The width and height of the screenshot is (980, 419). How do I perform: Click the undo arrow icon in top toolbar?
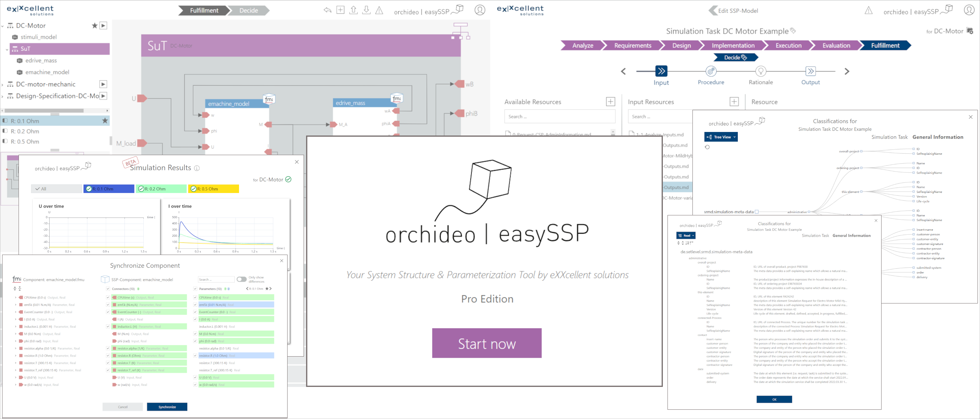coord(327,10)
